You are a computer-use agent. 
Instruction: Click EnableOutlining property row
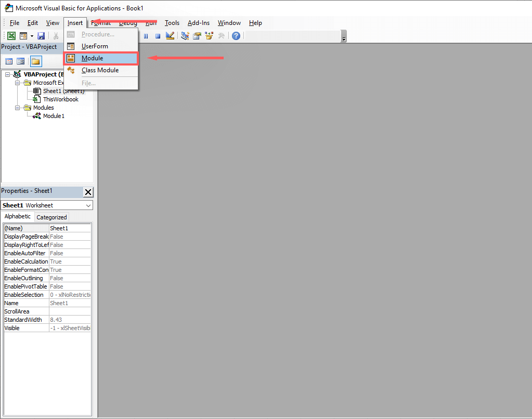coord(47,278)
